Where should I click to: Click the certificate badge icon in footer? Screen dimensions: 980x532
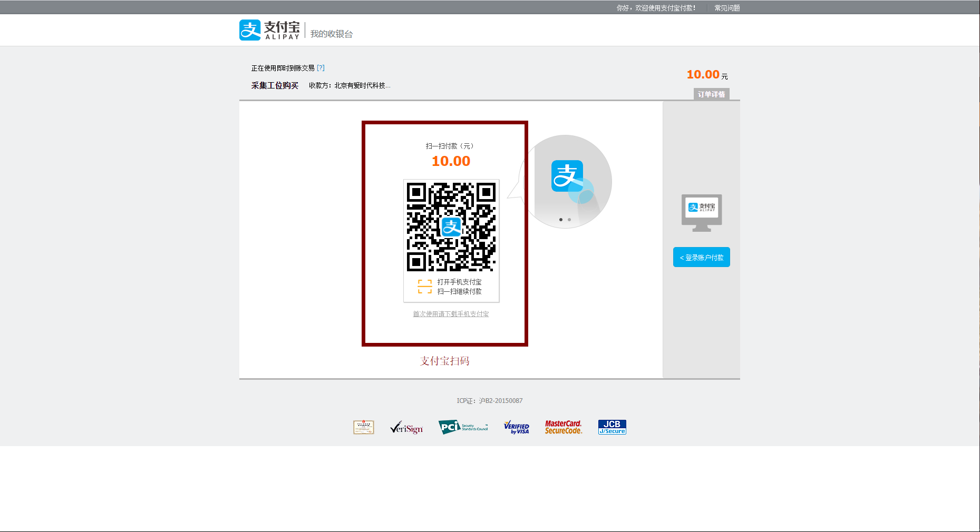pyautogui.click(x=364, y=427)
